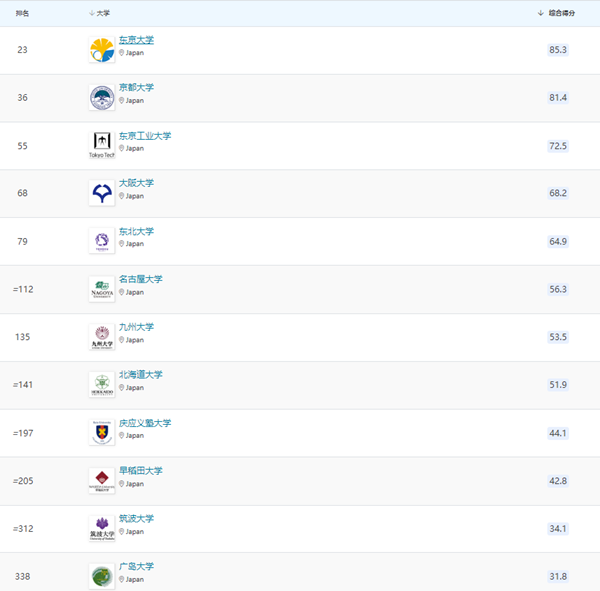Click the Japan location under 东京大学
This screenshot has width=600, height=591.
(x=131, y=53)
